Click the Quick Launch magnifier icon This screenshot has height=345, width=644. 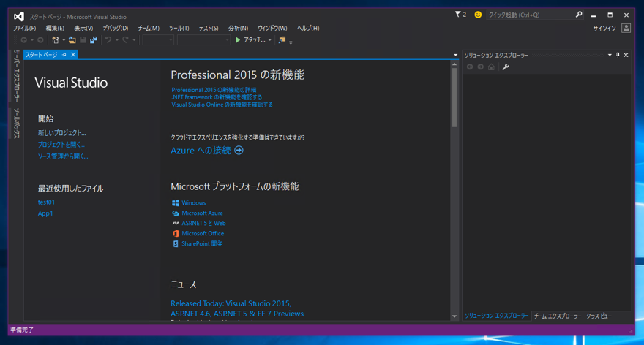579,15
